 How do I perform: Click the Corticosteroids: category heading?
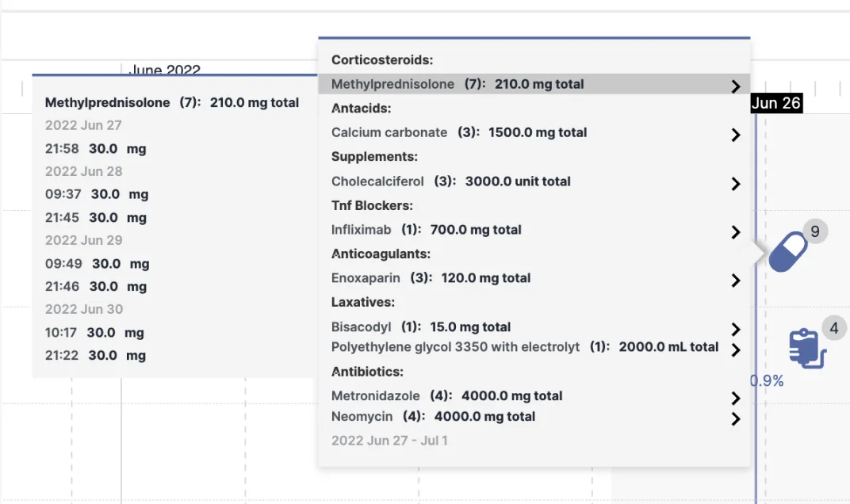pos(382,59)
